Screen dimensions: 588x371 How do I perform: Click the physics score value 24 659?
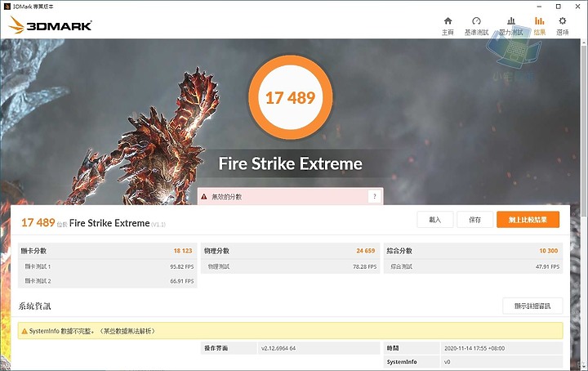(x=365, y=251)
